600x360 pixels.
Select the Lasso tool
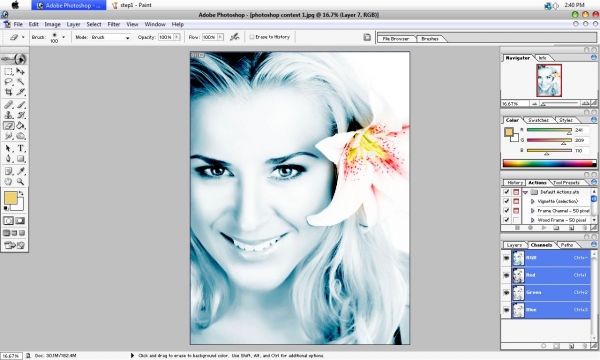click(x=8, y=81)
